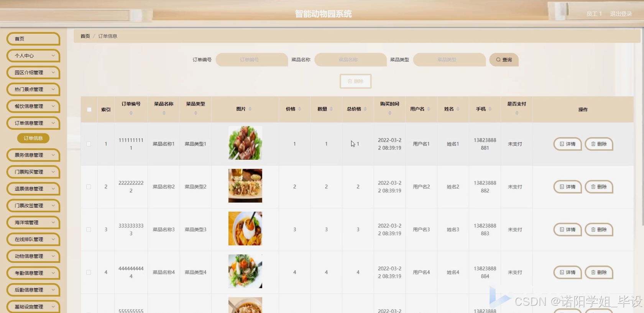Expand 门票购买管理 sidebar menu
Viewport: 644px width, 313px height.
pyautogui.click(x=33, y=172)
